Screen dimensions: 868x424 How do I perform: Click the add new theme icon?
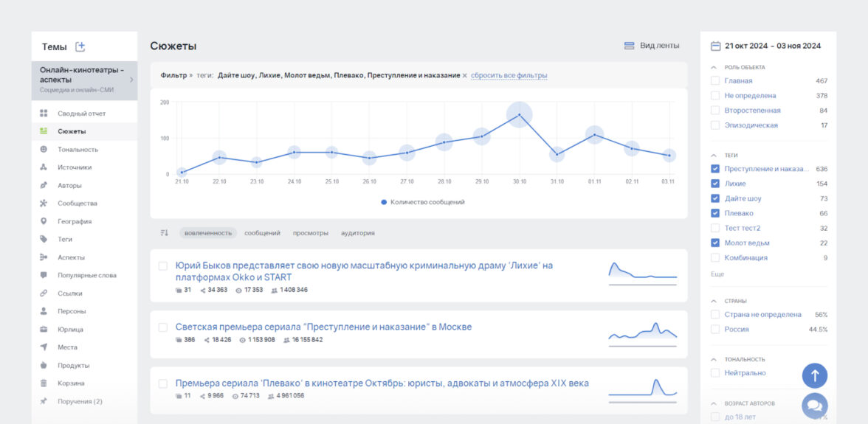tap(80, 46)
